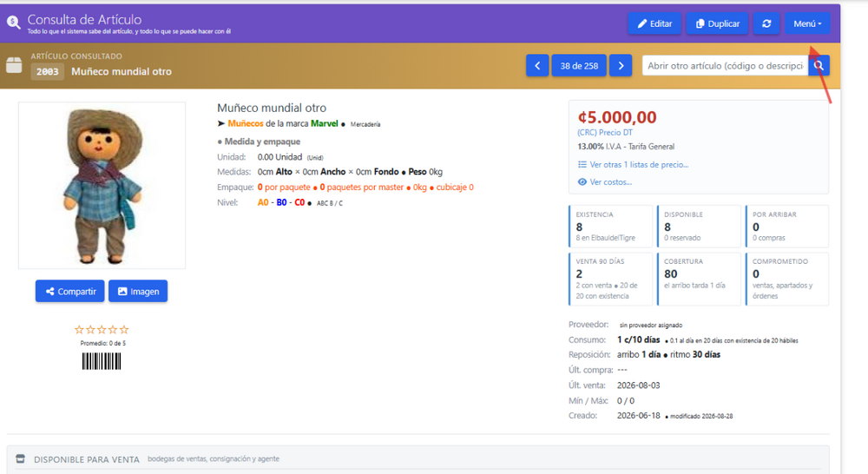
Task: Open the Menú dropdown
Action: [807, 23]
